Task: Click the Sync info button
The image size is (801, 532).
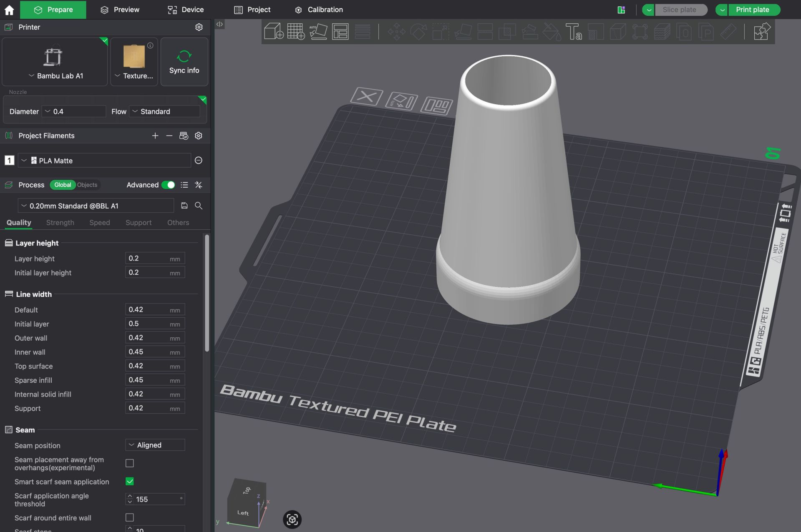Action: [x=184, y=62]
